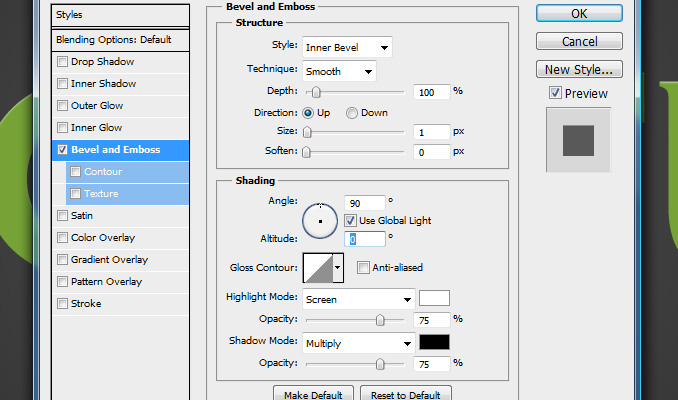Enable the Contour sub-option checkbox

(75, 172)
